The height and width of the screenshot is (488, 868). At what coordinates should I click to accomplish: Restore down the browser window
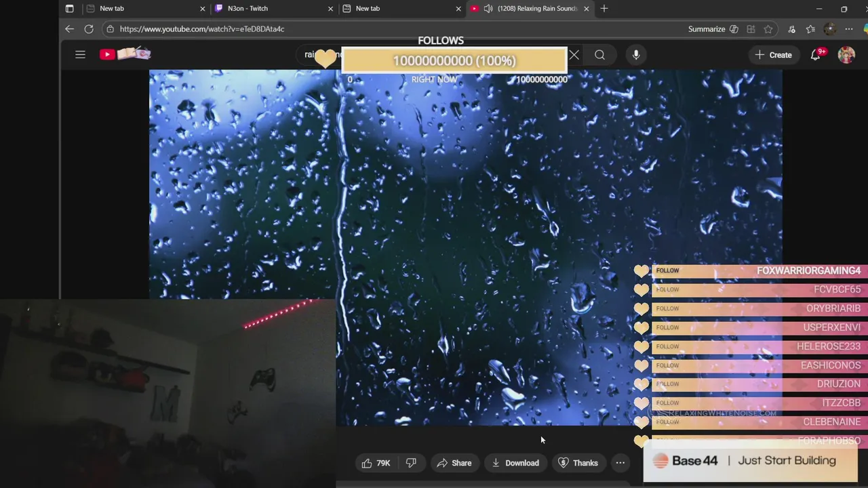point(844,9)
